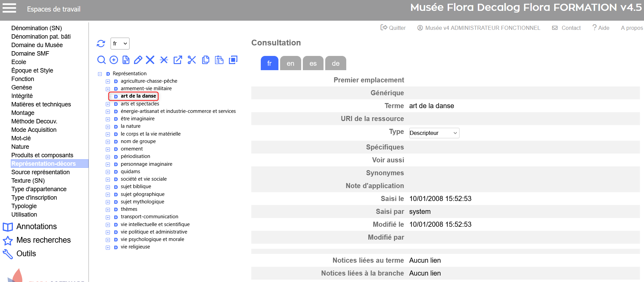Click the export arrow icon in toolbar
Screen dimensions: 644x282
(x=178, y=60)
